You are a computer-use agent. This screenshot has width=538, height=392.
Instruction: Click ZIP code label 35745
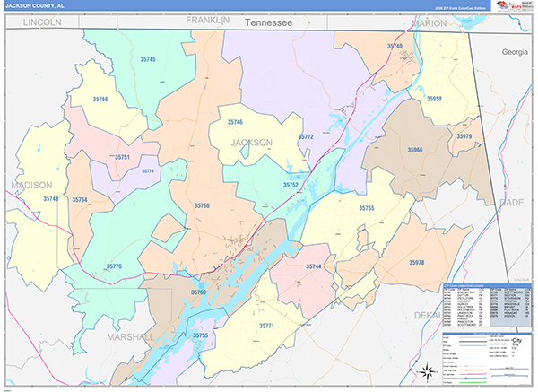[148, 59]
